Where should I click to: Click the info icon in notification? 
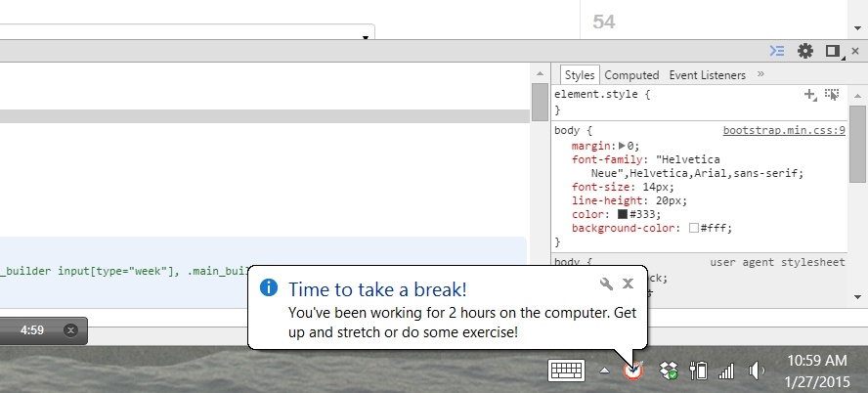tap(269, 287)
